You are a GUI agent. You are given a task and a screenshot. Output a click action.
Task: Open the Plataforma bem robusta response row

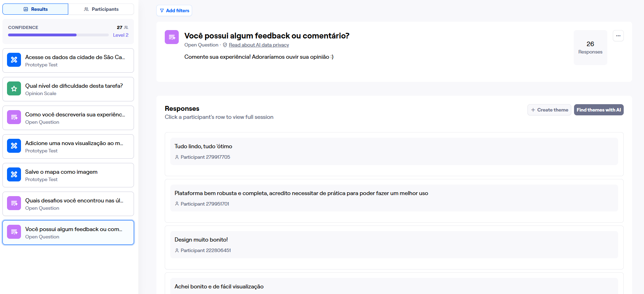pyautogui.click(x=394, y=198)
